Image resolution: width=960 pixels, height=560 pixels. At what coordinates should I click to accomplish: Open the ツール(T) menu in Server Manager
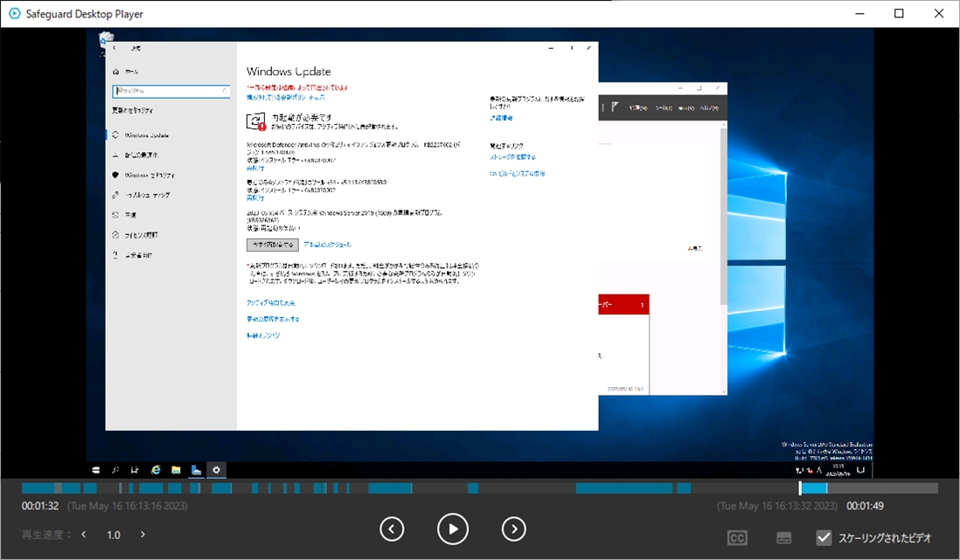click(664, 107)
